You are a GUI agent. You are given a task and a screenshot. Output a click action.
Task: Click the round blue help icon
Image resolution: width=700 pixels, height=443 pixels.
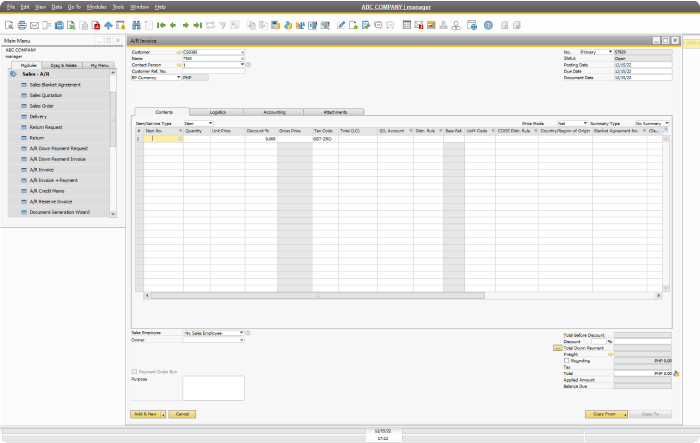(x=488, y=25)
